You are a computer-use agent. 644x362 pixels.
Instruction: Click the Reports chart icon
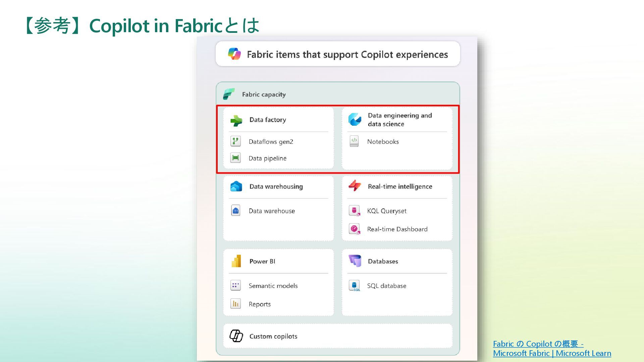coord(235,304)
